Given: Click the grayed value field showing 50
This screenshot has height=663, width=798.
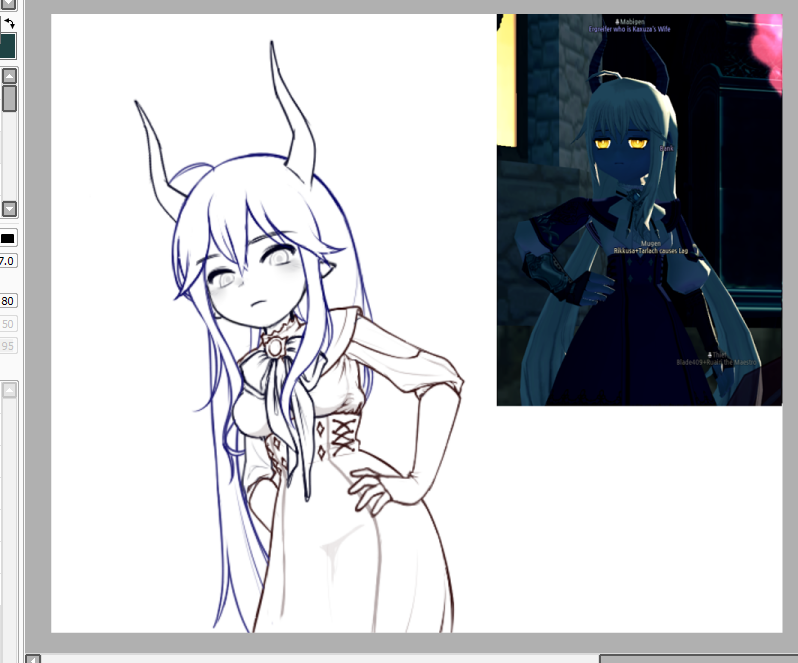Looking at the screenshot, I should click(x=8, y=324).
